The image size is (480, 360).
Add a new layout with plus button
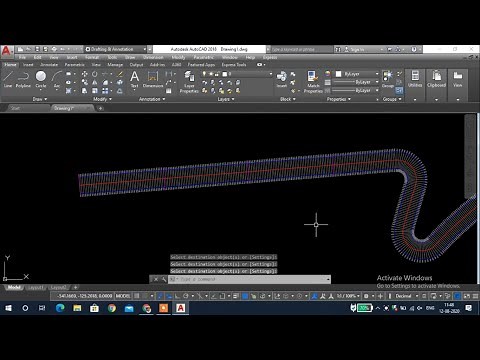tap(76, 287)
